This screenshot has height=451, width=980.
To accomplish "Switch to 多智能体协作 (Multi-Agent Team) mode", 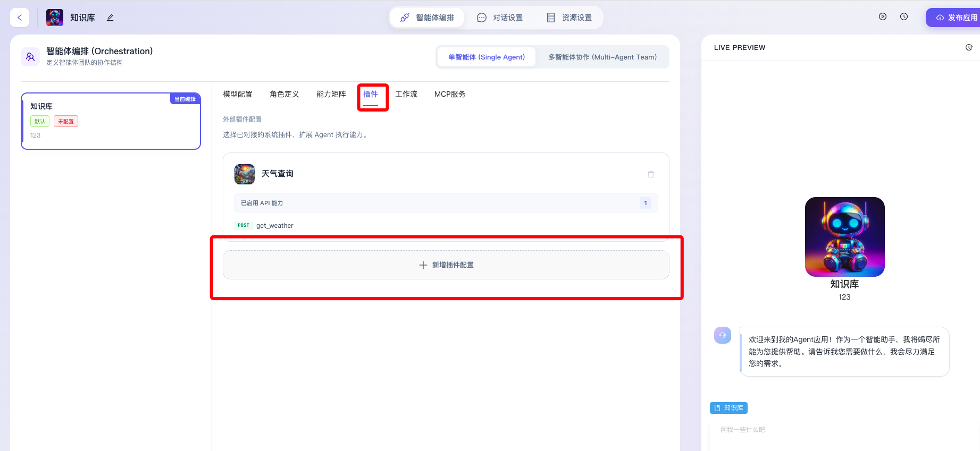I will pyautogui.click(x=602, y=57).
